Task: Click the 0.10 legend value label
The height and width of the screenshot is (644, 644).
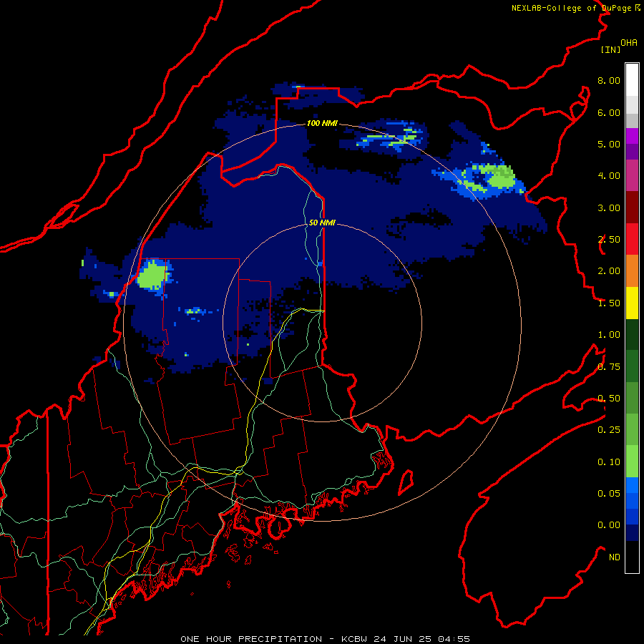Action: [609, 462]
